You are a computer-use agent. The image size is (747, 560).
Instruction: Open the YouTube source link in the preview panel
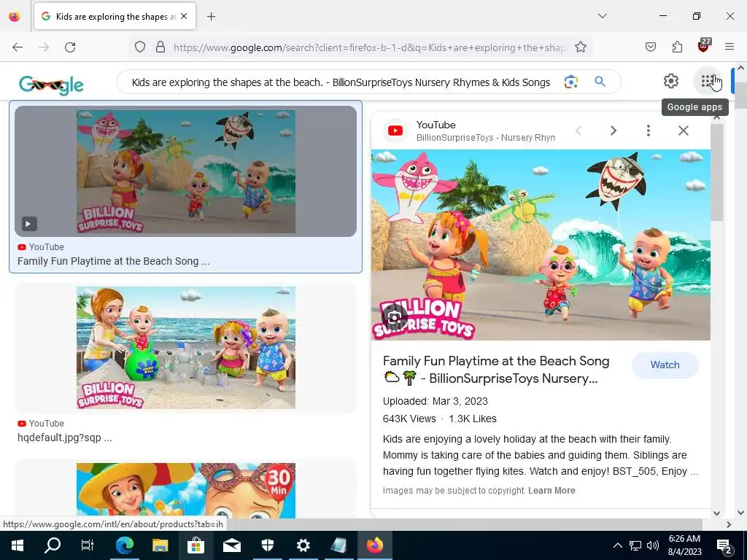[485, 131]
